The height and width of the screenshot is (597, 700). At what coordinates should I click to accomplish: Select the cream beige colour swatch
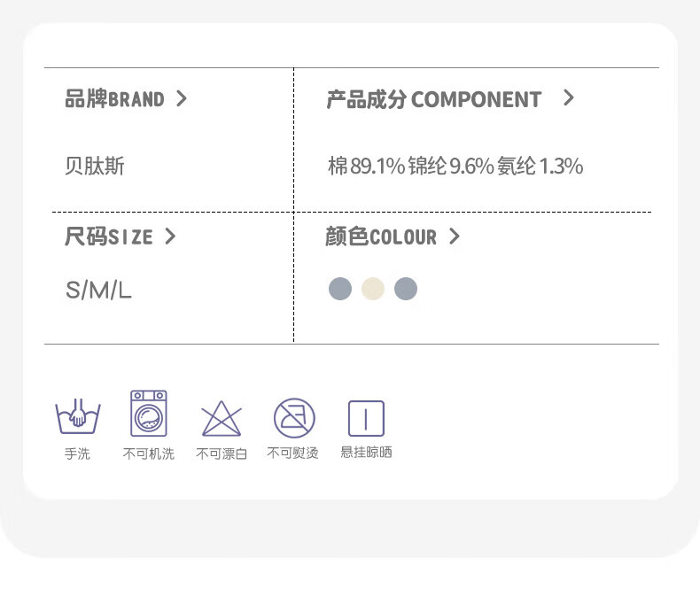[373, 289]
